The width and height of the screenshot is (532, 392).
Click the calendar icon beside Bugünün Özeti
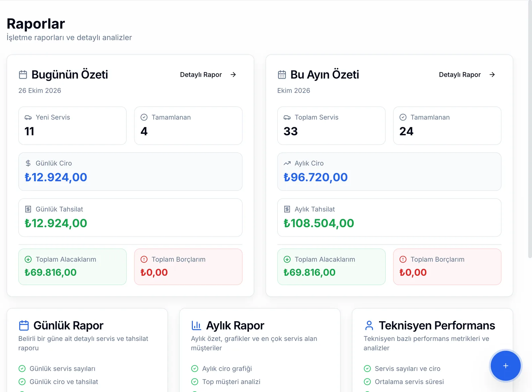[x=23, y=75]
